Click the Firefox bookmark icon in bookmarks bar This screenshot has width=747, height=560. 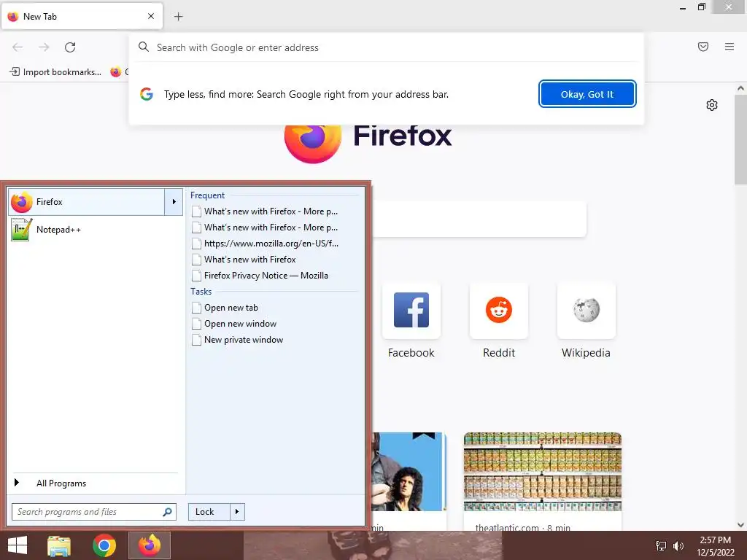click(116, 72)
